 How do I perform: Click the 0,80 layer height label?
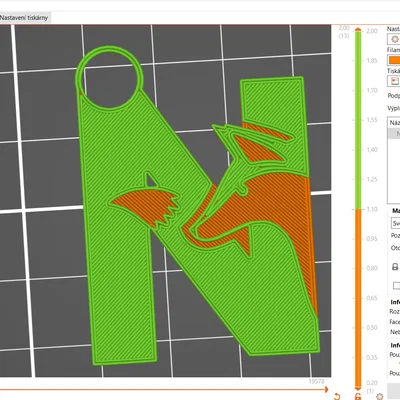[x=372, y=268]
